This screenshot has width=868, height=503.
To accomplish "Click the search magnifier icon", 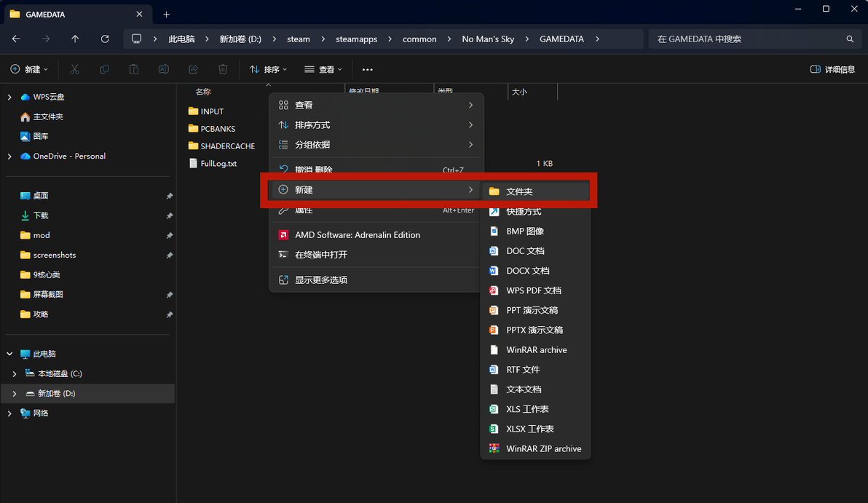I will tap(850, 39).
